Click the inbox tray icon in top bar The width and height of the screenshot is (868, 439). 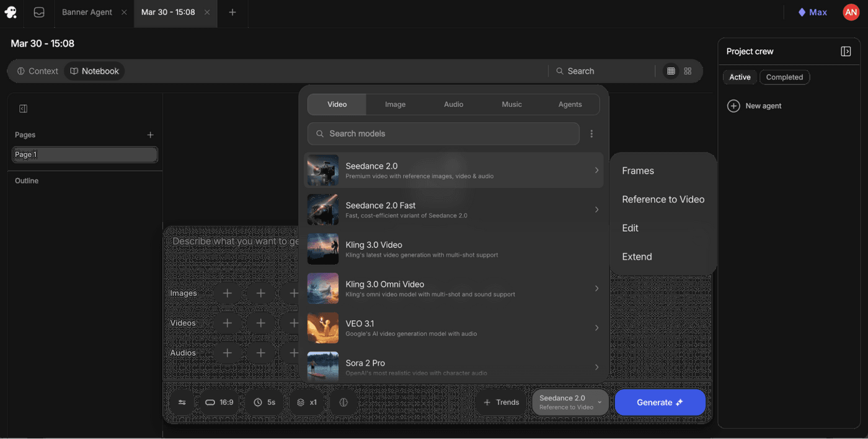(39, 12)
